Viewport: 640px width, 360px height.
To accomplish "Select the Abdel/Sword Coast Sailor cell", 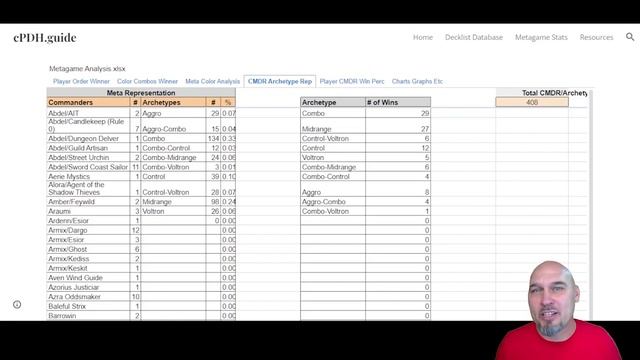I will 88,167.
